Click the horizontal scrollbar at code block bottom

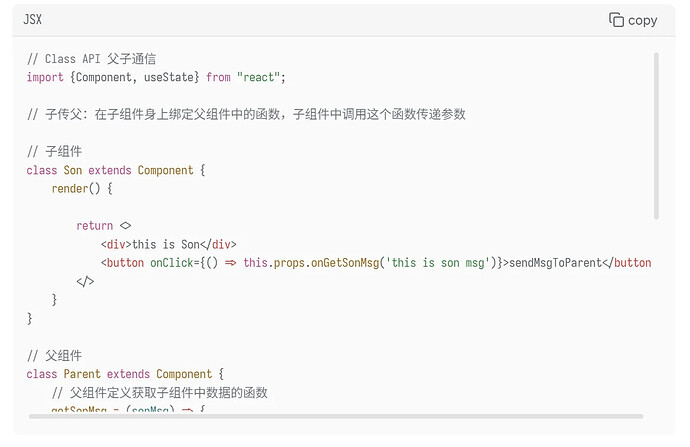[x=336, y=416]
